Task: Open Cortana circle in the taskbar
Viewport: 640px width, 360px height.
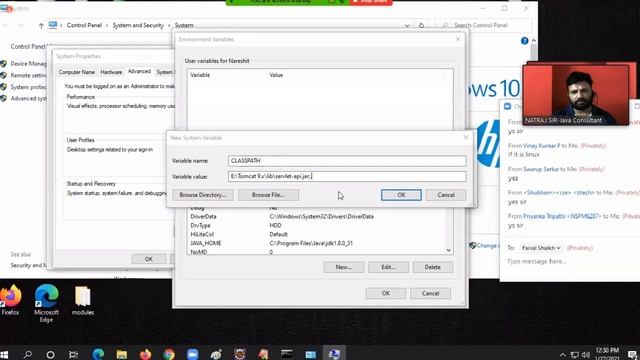Action: (x=51, y=354)
